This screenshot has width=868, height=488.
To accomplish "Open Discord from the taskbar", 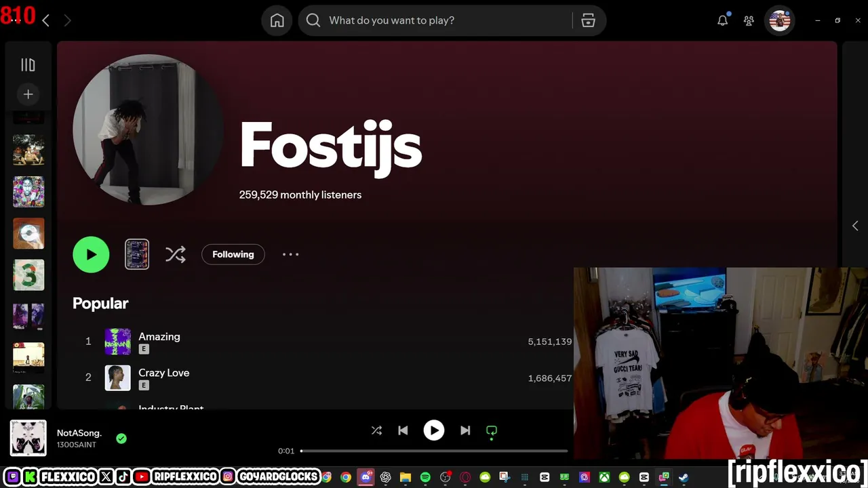I will [366, 477].
